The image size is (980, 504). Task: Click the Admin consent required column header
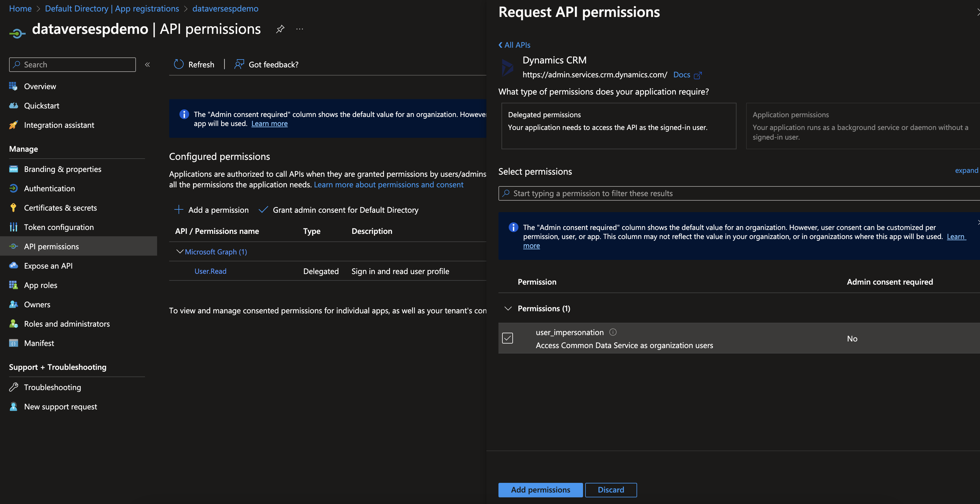(x=890, y=282)
